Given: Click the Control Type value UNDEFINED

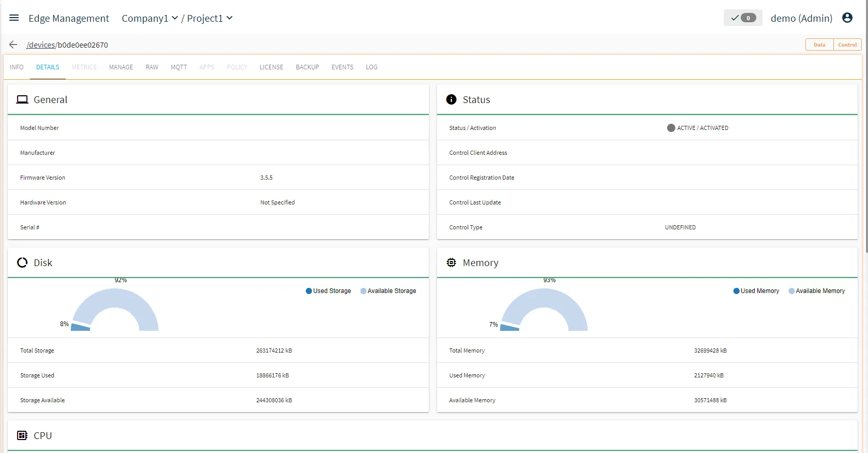Looking at the screenshot, I should point(680,227).
